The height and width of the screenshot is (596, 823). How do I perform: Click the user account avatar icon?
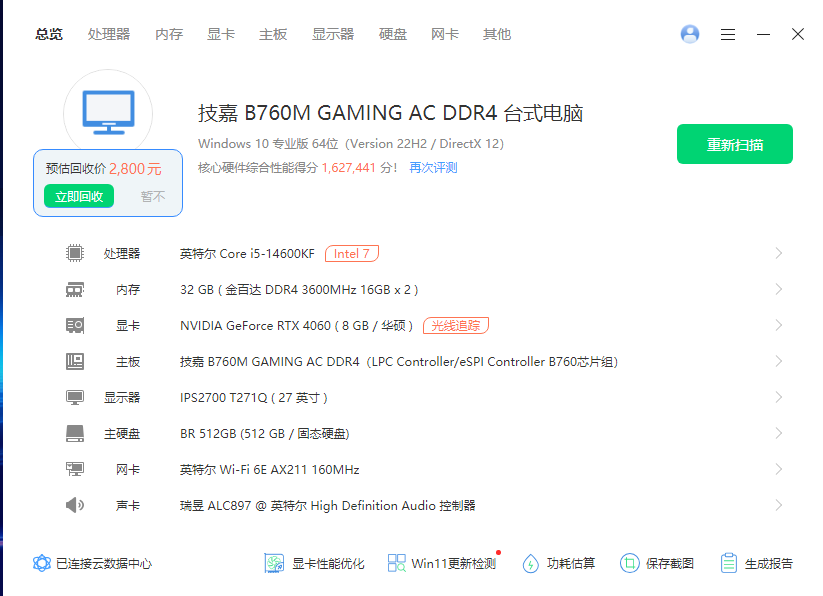[690, 34]
